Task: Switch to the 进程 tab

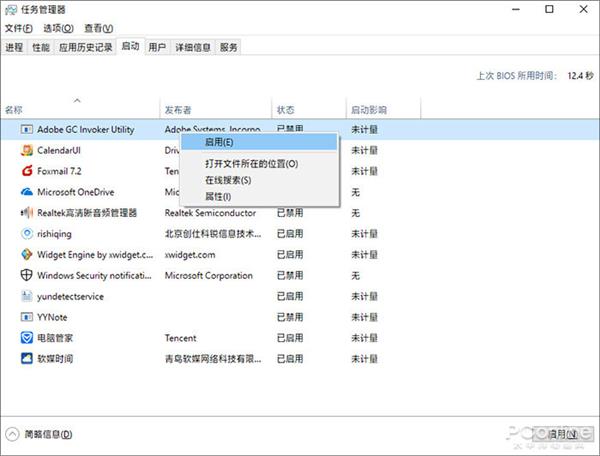Action: [14, 47]
